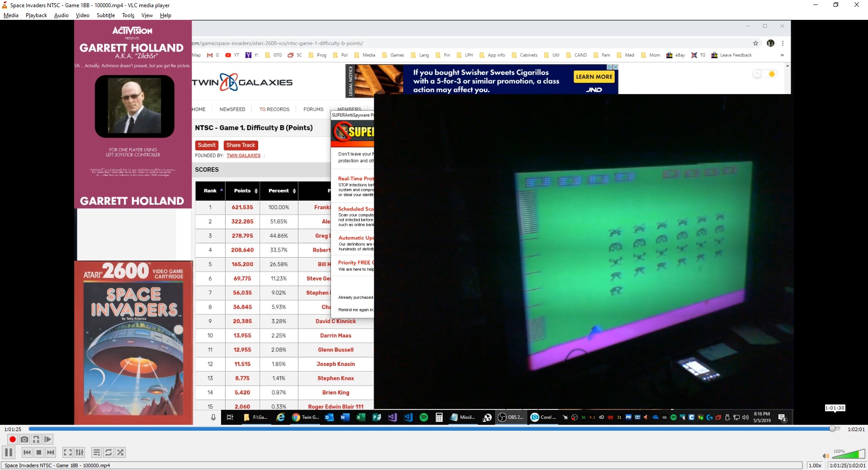Open the Subtitle menu
The height and width of the screenshot is (470, 868).
coord(105,15)
